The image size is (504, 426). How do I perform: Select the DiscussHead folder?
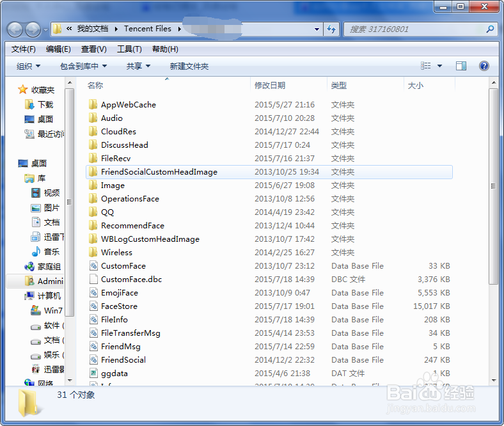[124, 145]
